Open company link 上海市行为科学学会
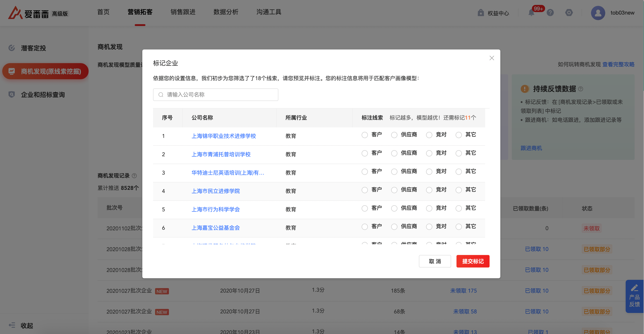This screenshot has width=644, height=334. click(215, 209)
